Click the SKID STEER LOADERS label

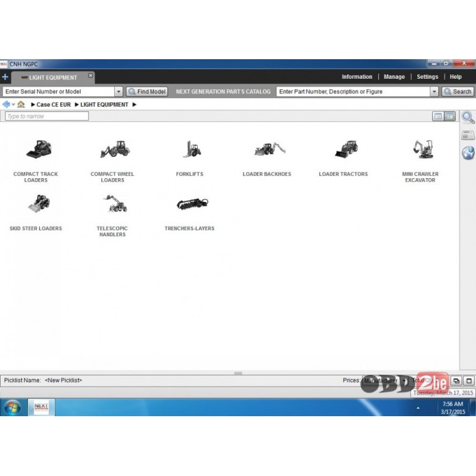(35, 228)
